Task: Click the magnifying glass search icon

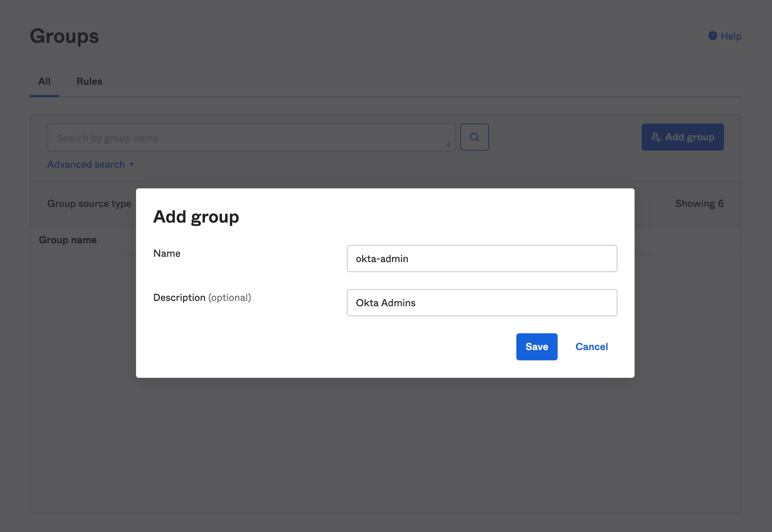Action: pyautogui.click(x=474, y=137)
